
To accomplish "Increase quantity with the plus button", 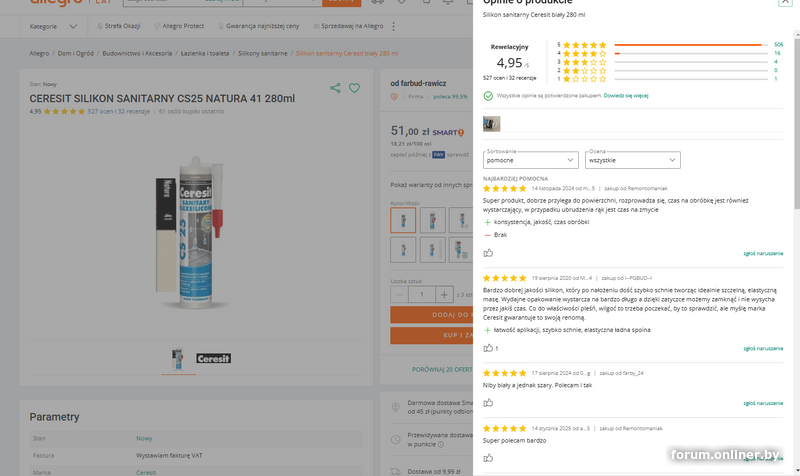I will click(x=444, y=294).
